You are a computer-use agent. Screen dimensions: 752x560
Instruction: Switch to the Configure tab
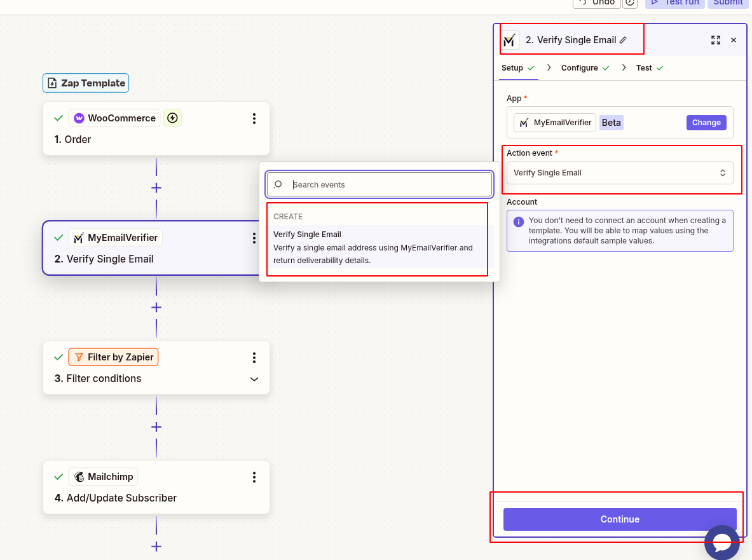point(579,67)
